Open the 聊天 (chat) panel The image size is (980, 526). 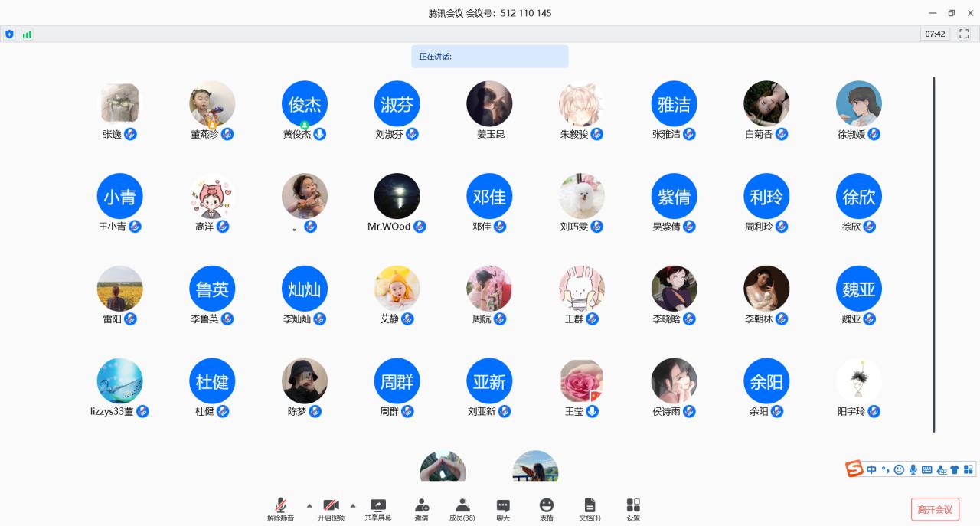tap(503, 509)
